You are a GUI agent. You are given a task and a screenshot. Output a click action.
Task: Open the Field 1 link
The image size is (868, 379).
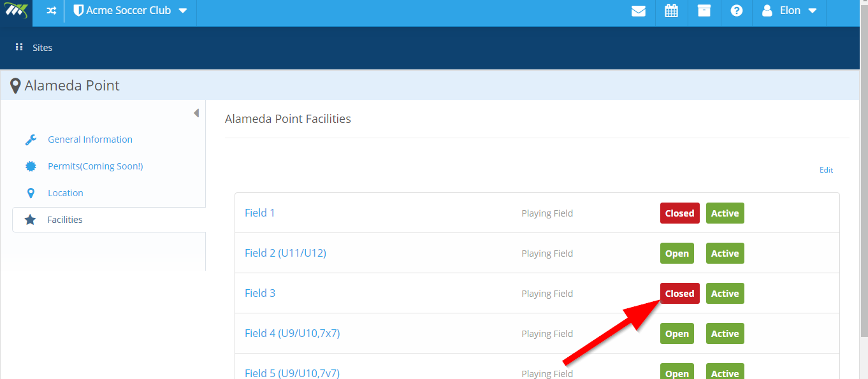(x=260, y=213)
